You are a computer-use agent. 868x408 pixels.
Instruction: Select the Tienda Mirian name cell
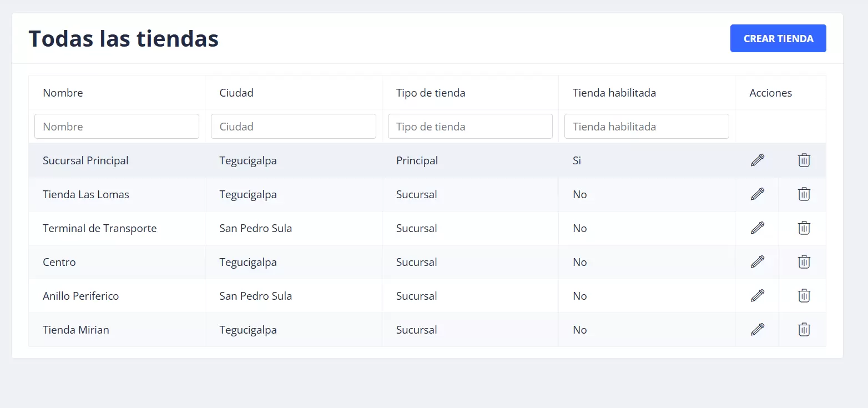click(76, 330)
